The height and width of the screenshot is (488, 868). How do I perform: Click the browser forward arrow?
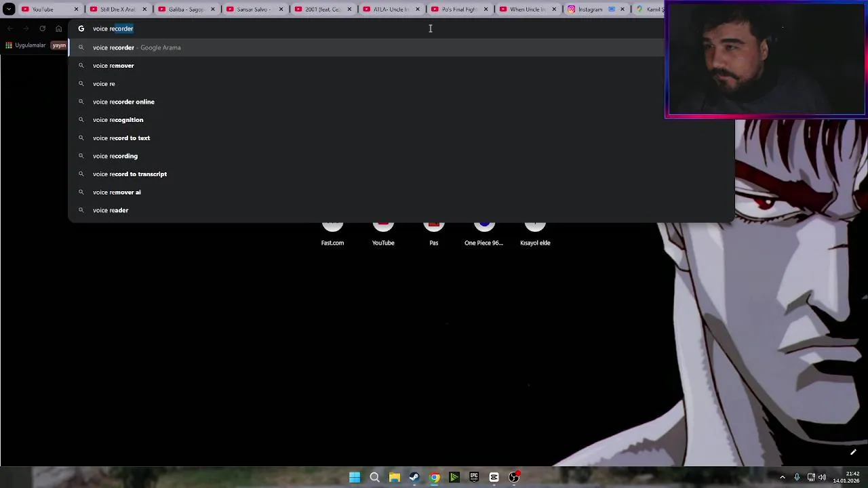pos(26,28)
